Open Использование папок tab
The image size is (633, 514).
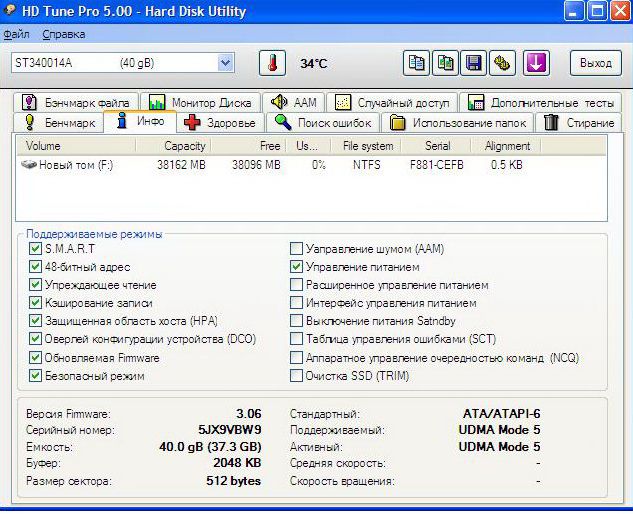pyautogui.click(x=457, y=122)
